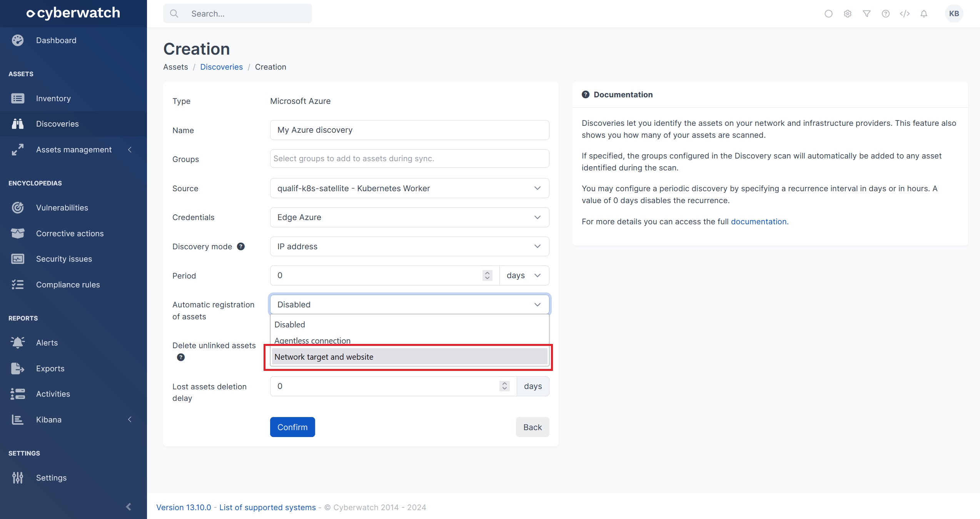Click the Discoveries binoculars icon
Image resolution: width=980 pixels, height=519 pixels.
(18, 124)
